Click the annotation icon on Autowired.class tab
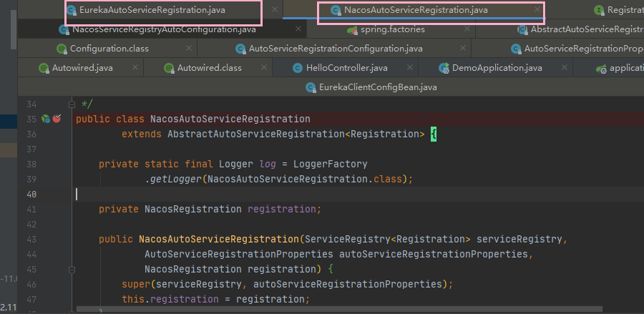This screenshot has width=644, height=314. click(x=169, y=68)
